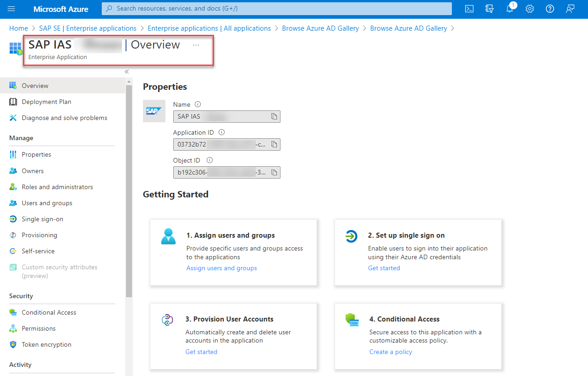Copy the Object ID value
The height and width of the screenshot is (376, 588).
point(274,172)
